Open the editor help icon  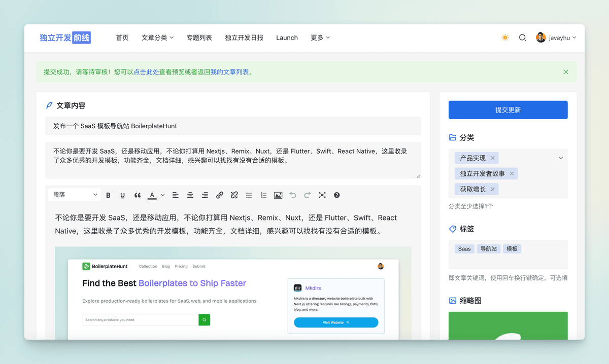pos(336,195)
